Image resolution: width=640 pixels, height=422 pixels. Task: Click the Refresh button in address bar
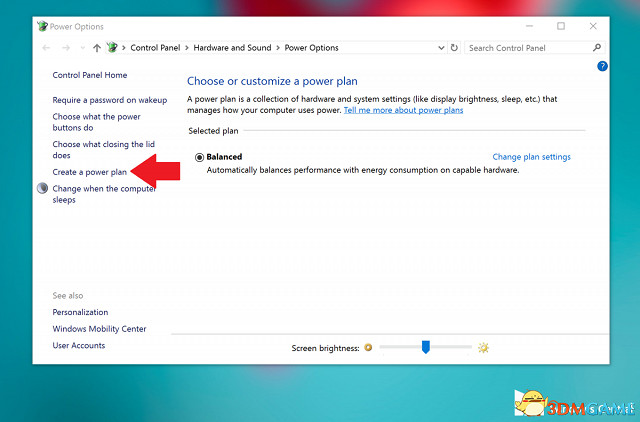(x=454, y=48)
